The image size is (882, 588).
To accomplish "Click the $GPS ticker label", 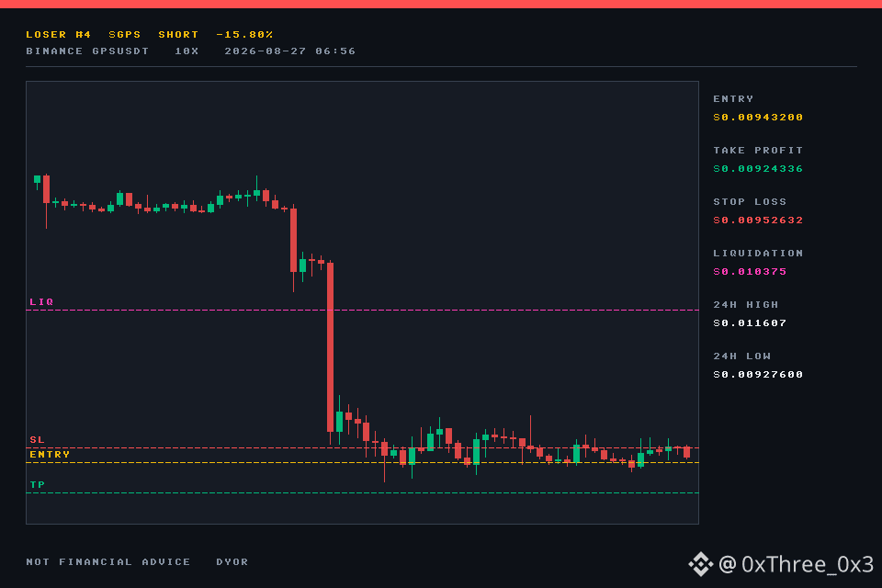I will click(x=125, y=34).
